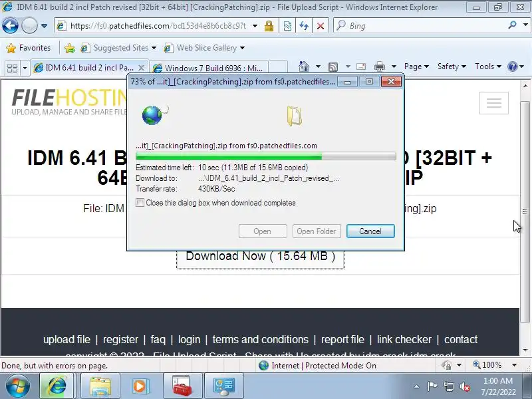Close the IDM 6.41 build 2 tab
This screenshot has width=532, height=399.
[x=142, y=68]
